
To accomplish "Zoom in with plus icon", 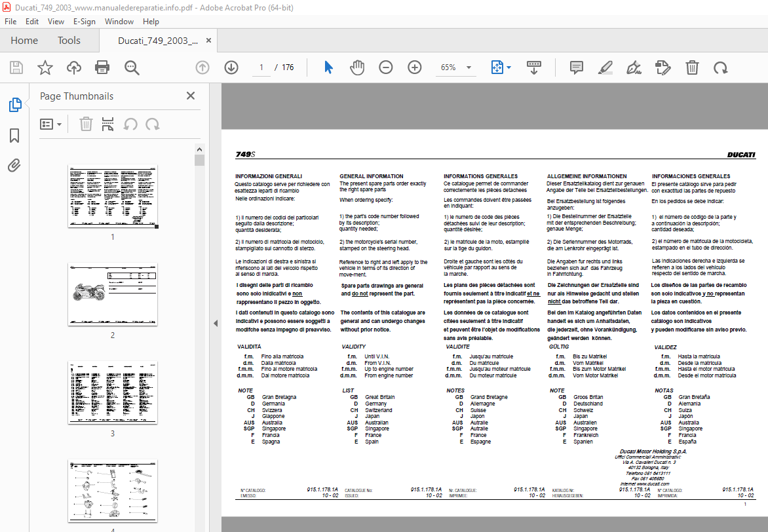I will [415, 67].
